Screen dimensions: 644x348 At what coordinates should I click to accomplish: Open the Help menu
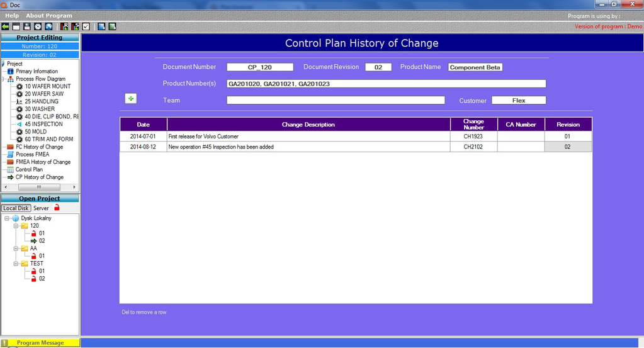12,16
